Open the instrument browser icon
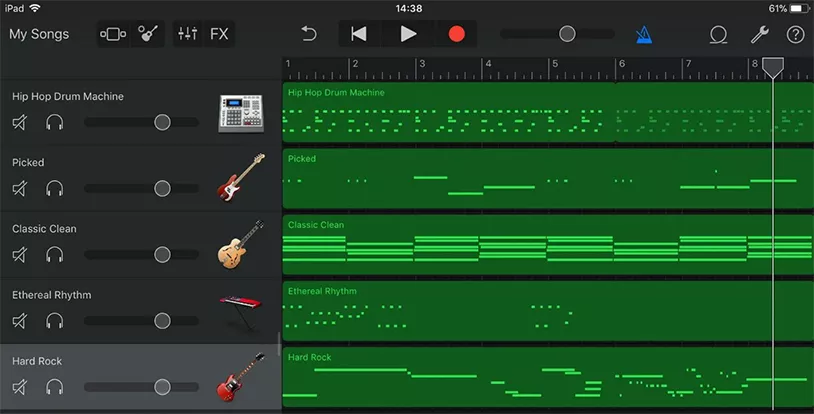The height and width of the screenshot is (414, 814). point(148,34)
